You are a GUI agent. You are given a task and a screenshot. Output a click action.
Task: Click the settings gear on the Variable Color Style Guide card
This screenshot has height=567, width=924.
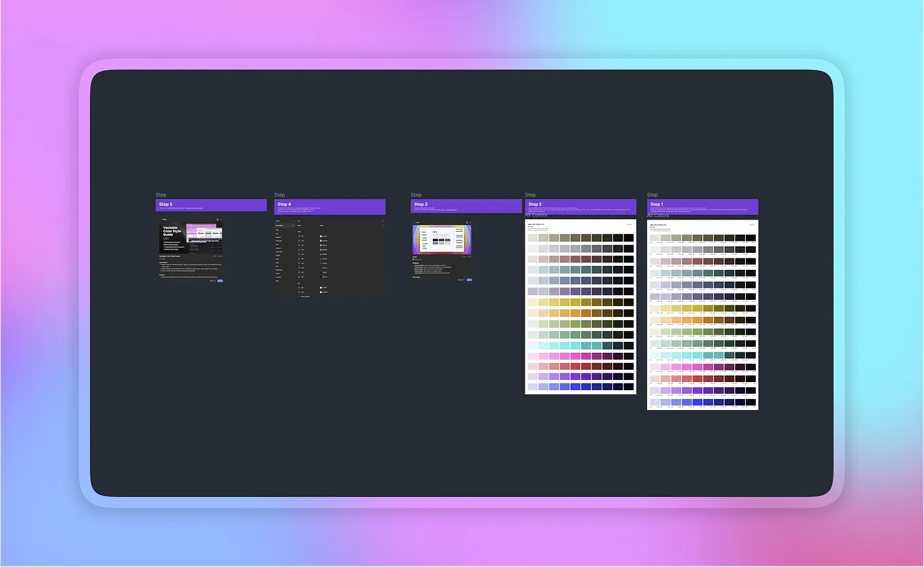point(218,220)
